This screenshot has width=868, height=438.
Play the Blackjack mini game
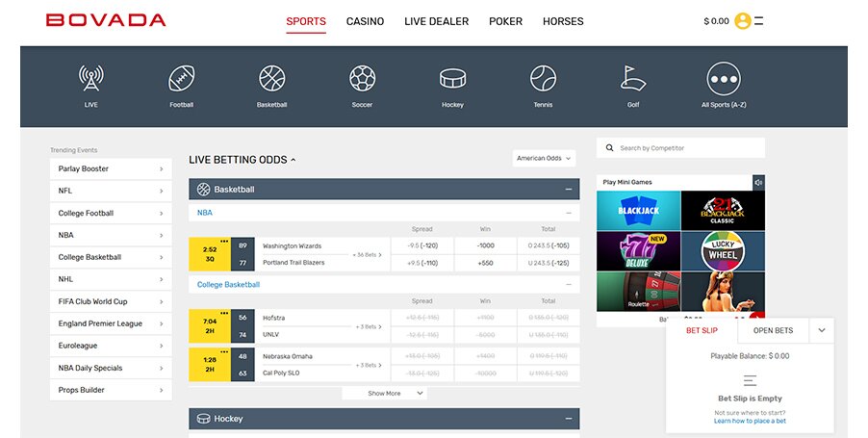tap(638, 211)
